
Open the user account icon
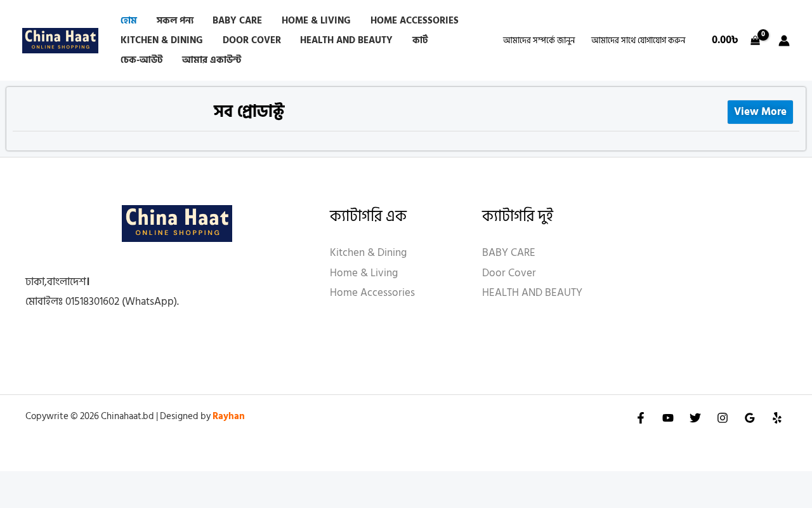pyautogui.click(x=784, y=41)
